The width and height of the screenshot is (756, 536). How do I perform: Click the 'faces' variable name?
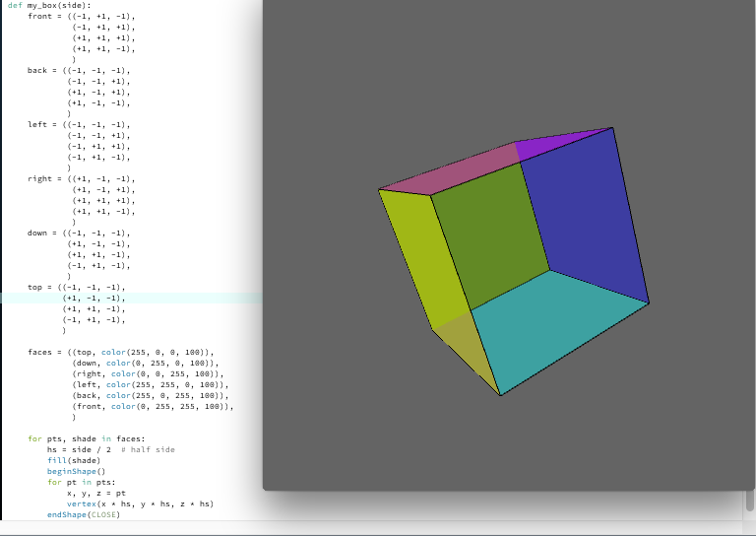[40, 352]
